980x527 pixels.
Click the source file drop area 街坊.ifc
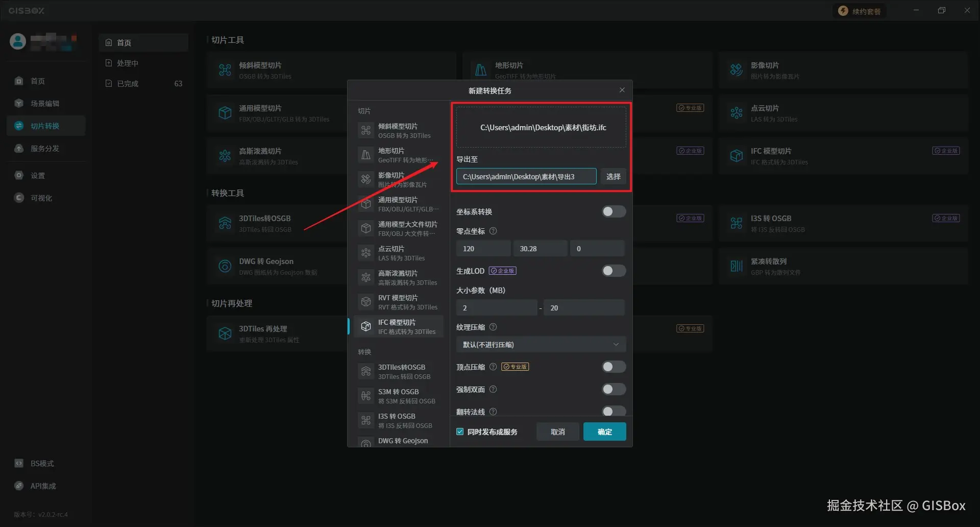(x=541, y=127)
